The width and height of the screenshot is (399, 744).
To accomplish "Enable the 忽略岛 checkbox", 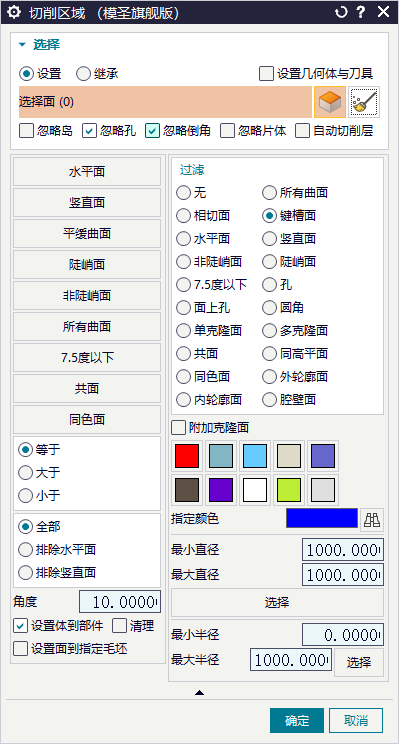I will coord(26,130).
